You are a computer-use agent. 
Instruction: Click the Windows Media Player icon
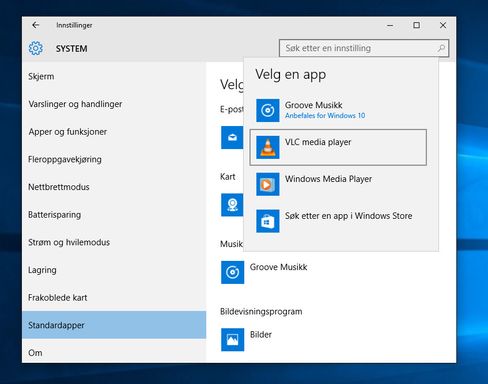point(268,184)
